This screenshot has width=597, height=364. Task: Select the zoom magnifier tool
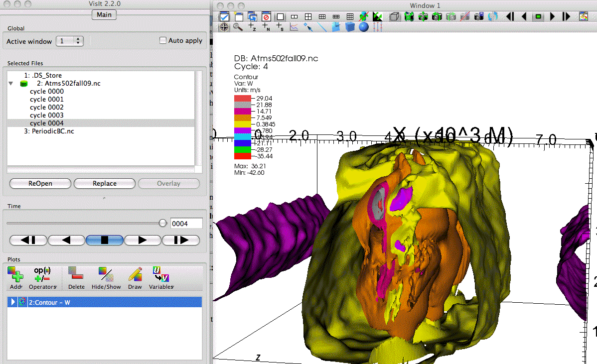tap(238, 27)
